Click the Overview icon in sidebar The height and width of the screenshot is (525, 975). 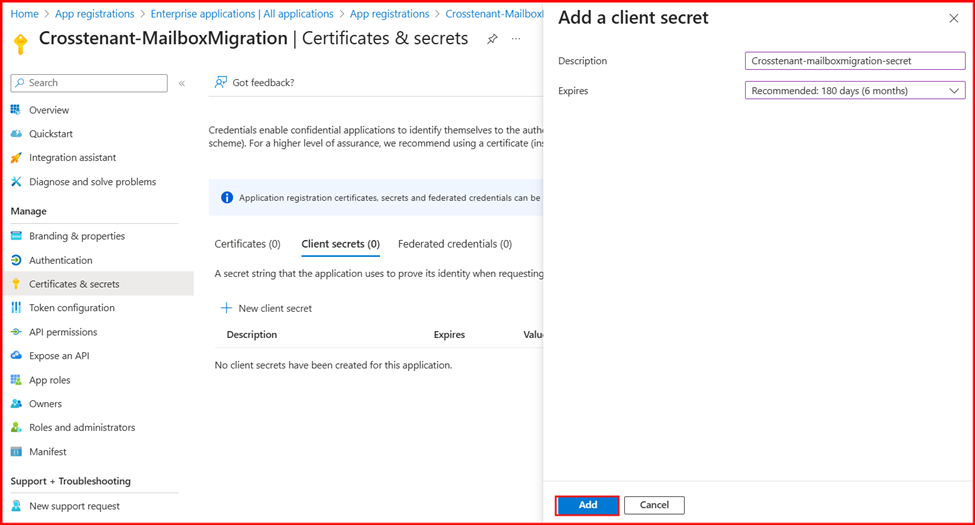click(16, 110)
